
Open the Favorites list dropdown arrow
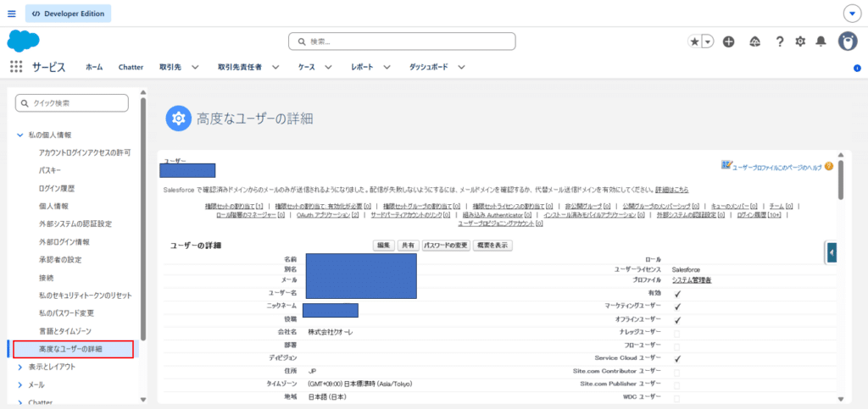[708, 41]
